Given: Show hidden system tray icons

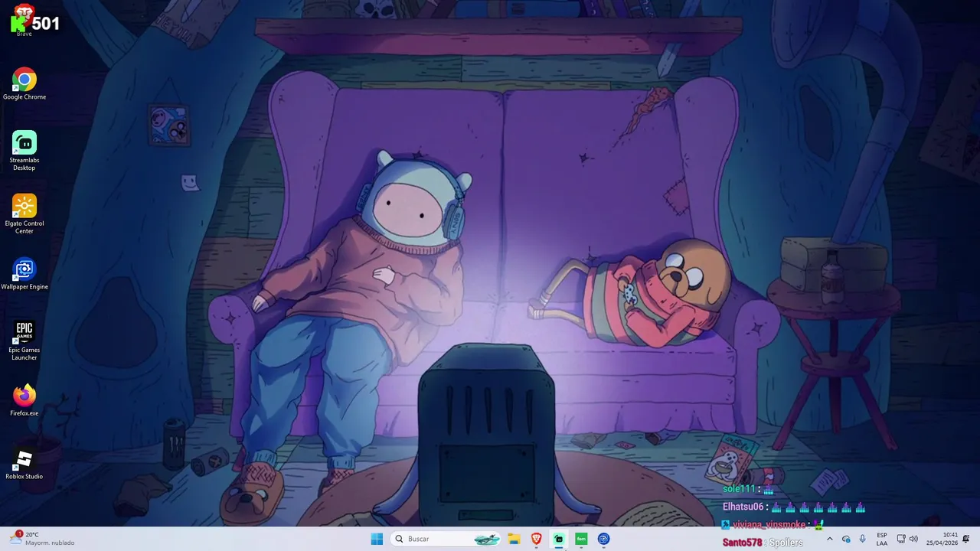Looking at the screenshot, I should tap(829, 539).
